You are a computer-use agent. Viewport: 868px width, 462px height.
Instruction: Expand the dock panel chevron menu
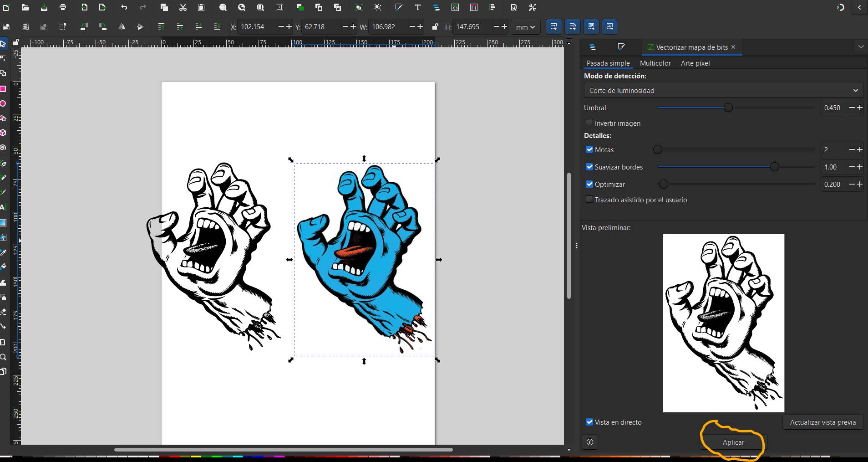pos(860,47)
